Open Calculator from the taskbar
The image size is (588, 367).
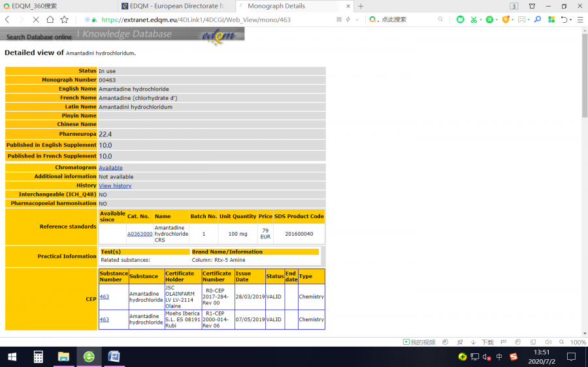(39, 357)
